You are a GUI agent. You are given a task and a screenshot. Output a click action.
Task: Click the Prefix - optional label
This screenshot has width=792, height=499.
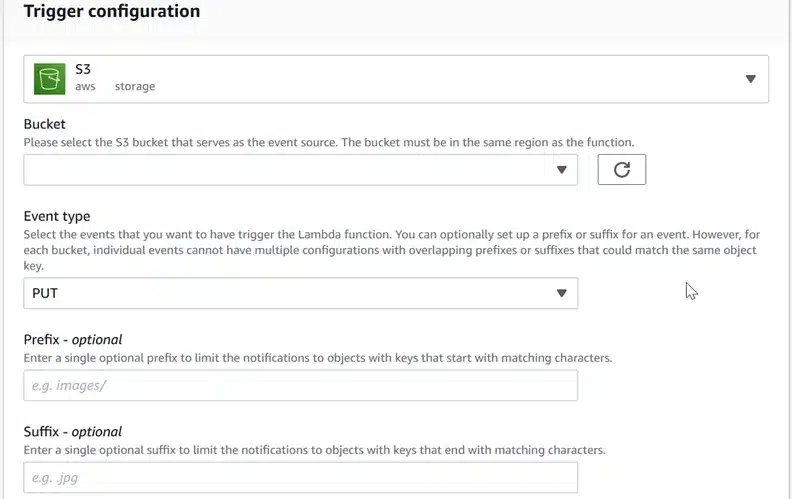pyautogui.click(x=73, y=339)
